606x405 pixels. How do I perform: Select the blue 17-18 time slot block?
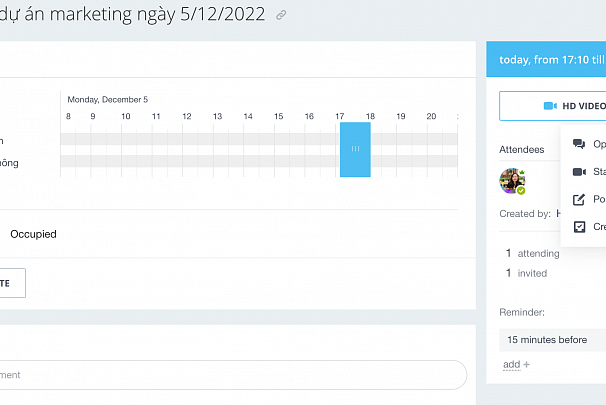(x=355, y=150)
